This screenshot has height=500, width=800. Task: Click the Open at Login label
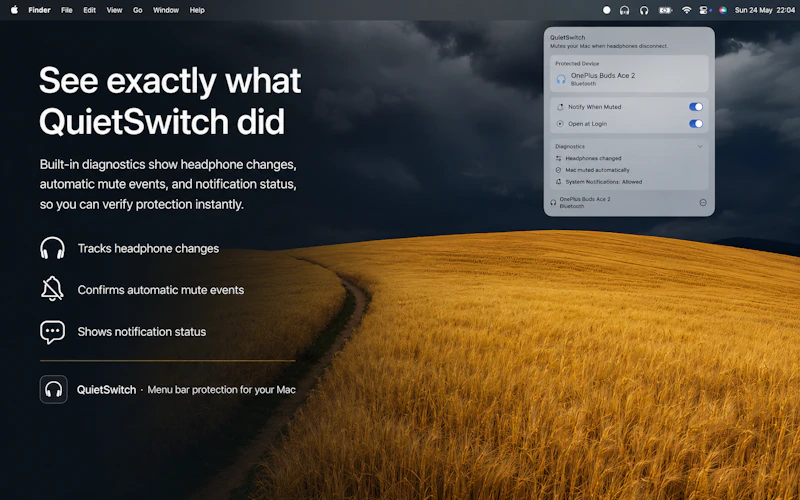point(587,123)
